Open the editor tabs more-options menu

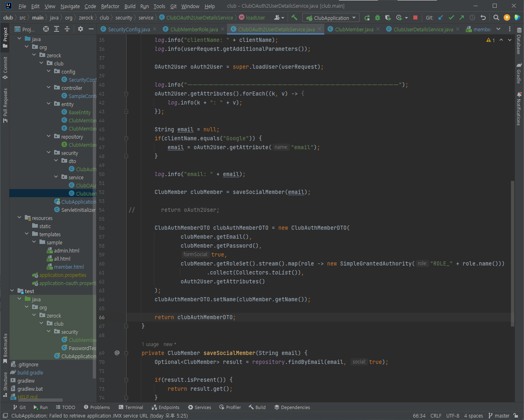510,29
